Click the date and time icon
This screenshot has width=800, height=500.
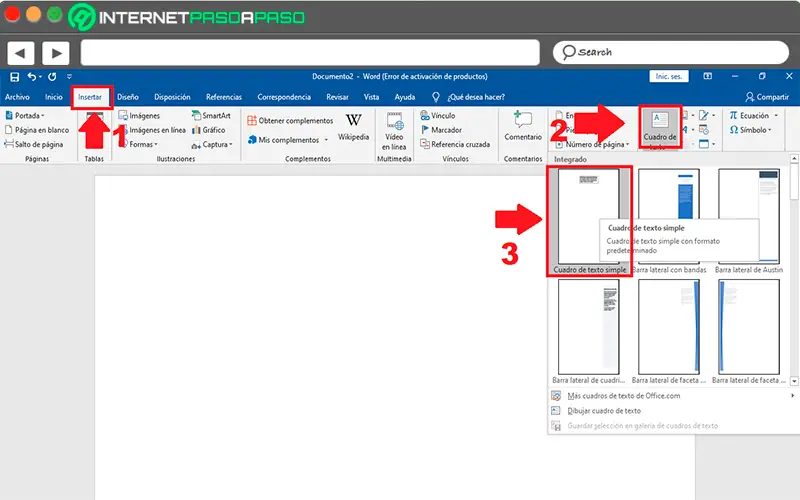tap(704, 130)
